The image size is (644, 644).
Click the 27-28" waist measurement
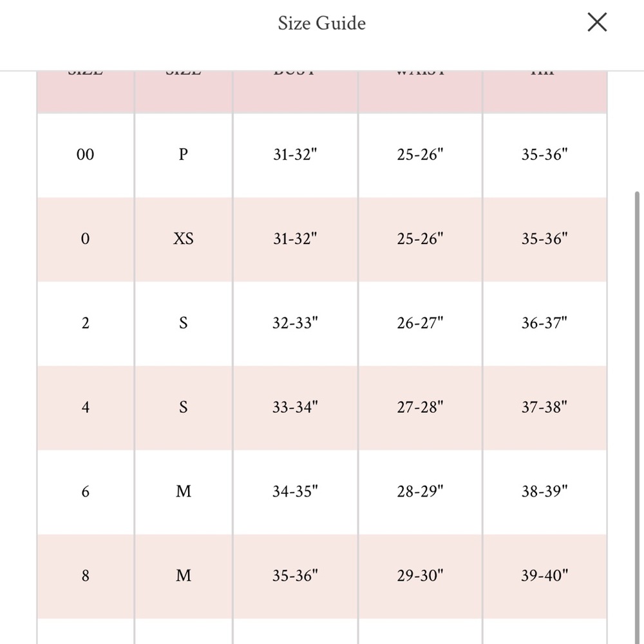tap(420, 408)
